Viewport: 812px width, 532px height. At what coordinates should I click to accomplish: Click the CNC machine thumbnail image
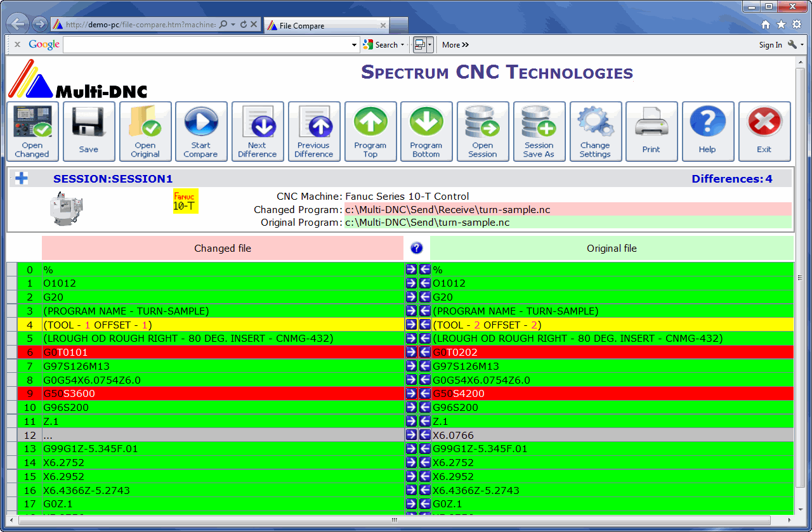[x=67, y=209]
